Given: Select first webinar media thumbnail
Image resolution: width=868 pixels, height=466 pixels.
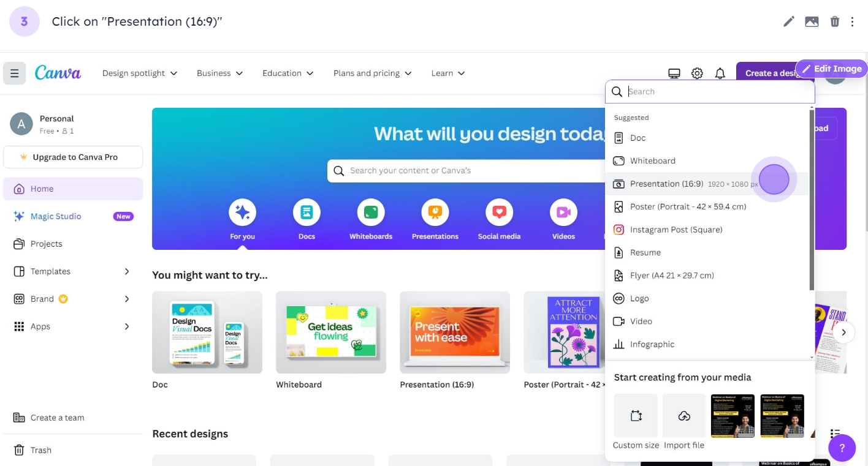Looking at the screenshot, I should (733, 416).
